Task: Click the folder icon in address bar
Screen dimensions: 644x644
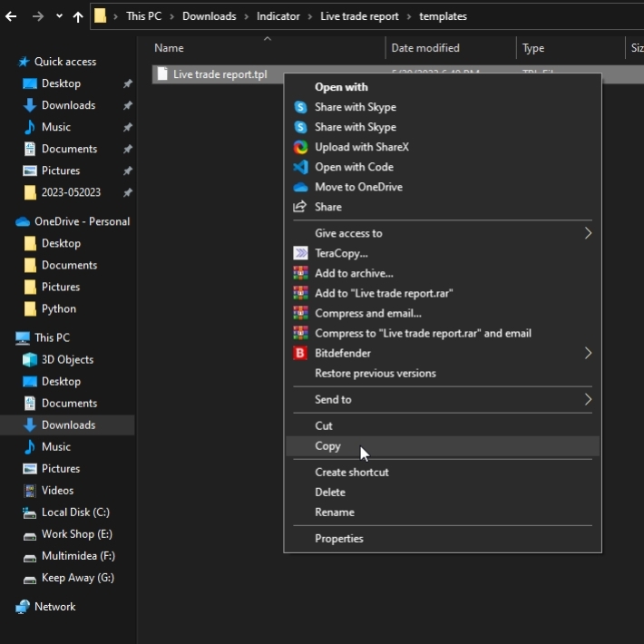Action: coord(100,16)
